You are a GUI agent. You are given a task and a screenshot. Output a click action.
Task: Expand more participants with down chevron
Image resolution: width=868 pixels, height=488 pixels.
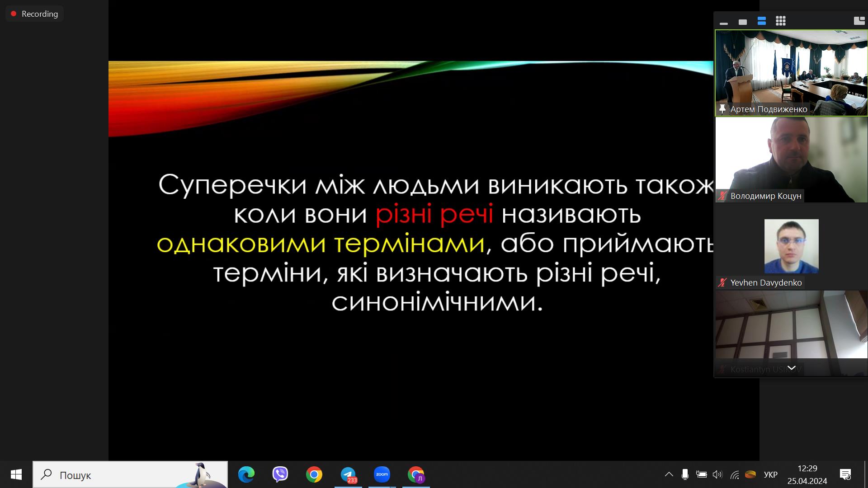pos(792,368)
